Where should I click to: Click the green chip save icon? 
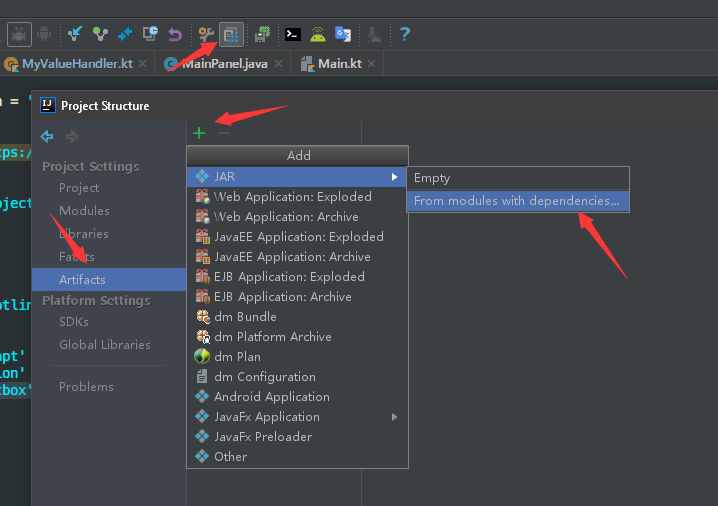[262, 34]
